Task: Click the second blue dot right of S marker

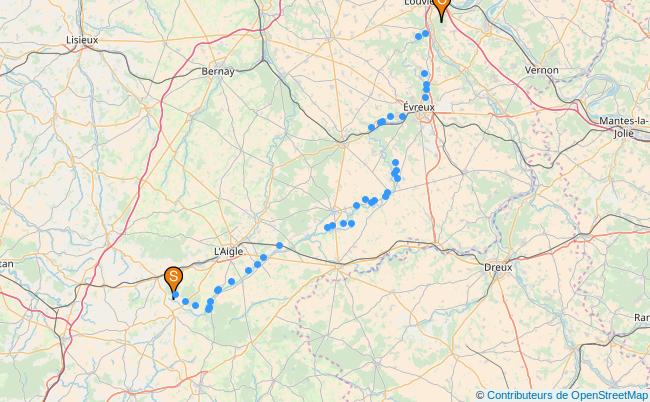Action: pyautogui.click(x=195, y=305)
